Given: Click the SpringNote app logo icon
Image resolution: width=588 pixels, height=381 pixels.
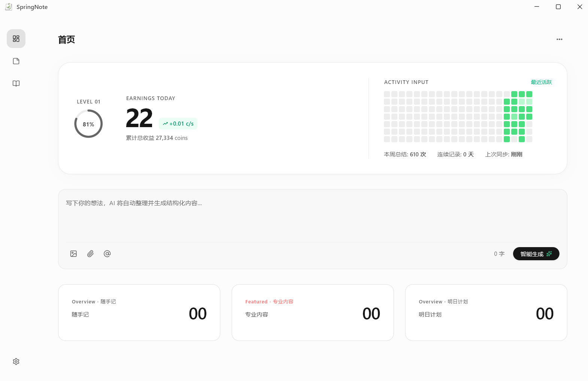Looking at the screenshot, I should coord(9,7).
